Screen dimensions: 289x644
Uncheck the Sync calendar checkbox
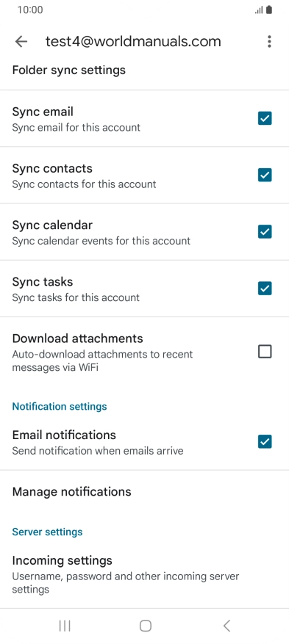tap(265, 231)
